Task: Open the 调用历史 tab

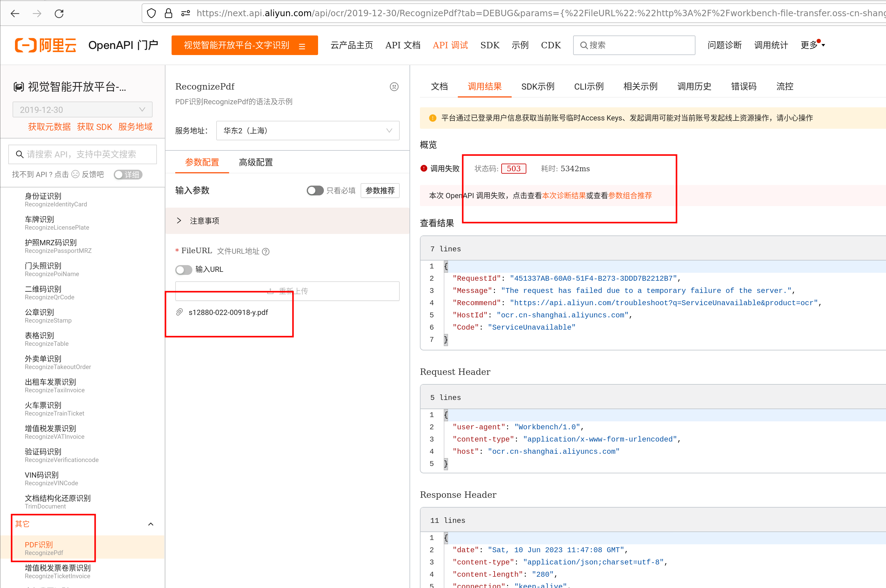Action: 694,87
